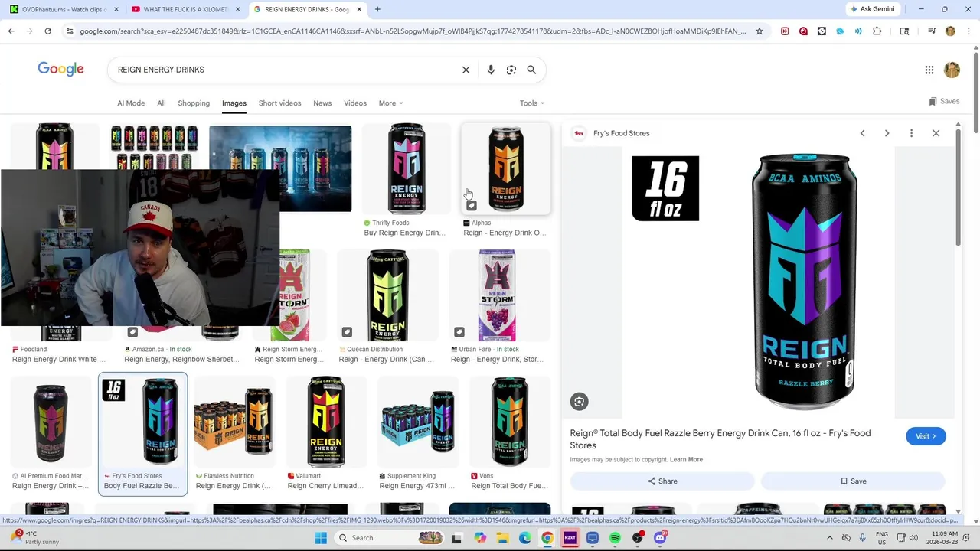Image resolution: width=980 pixels, height=551 pixels.
Task: Close the image preview panel
Action: tap(936, 133)
